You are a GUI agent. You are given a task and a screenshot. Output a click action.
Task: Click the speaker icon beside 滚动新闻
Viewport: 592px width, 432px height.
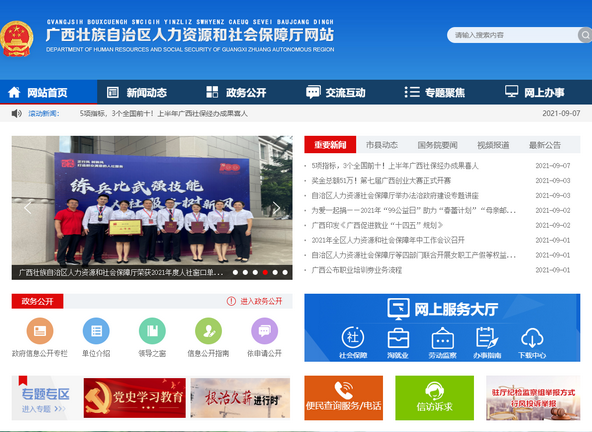pos(16,113)
